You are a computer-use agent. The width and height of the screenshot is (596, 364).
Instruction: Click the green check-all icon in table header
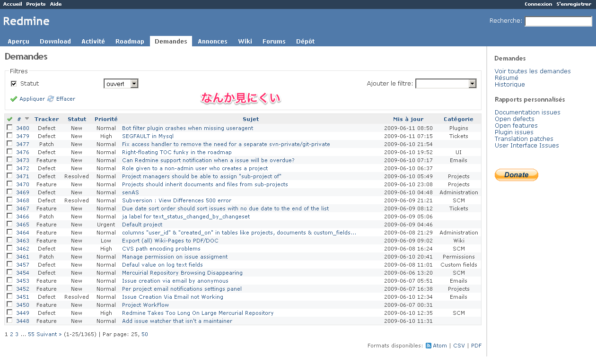point(9,119)
